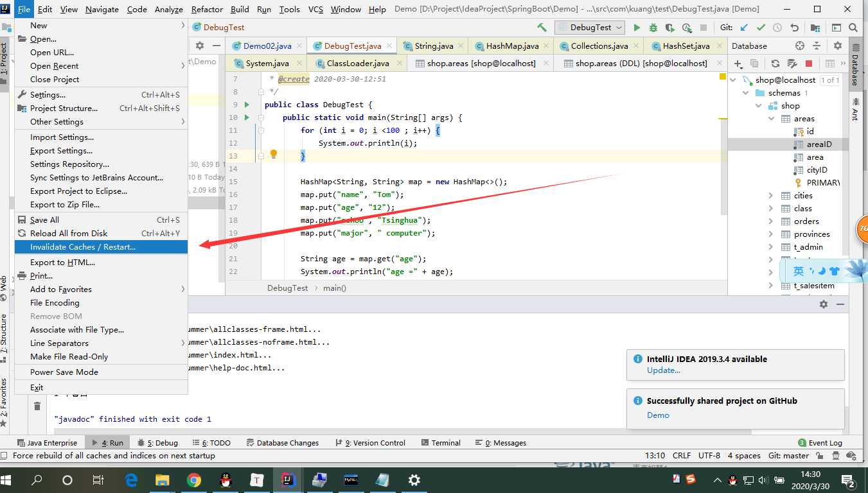Screen dimensions: 868x493
Task: Close the DebugTest.java tab
Action: (388, 46)
